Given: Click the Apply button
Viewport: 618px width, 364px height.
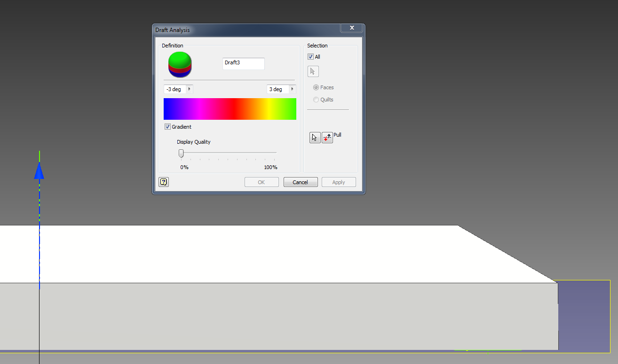Looking at the screenshot, I should coord(339,182).
